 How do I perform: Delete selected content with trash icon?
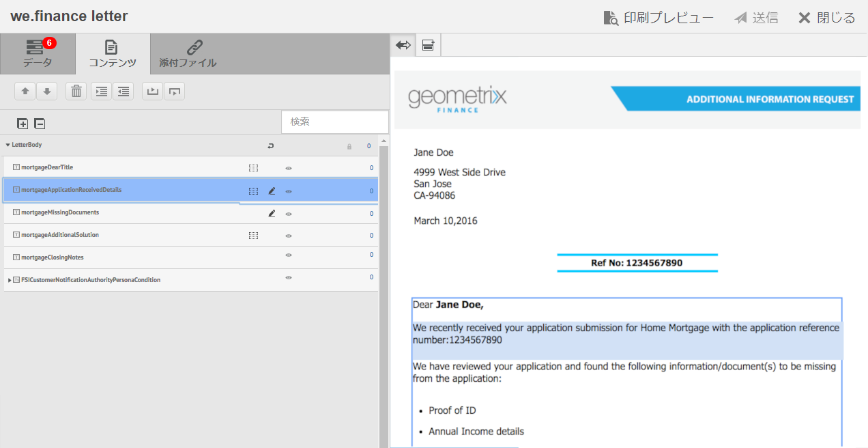pyautogui.click(x=76, y=92)
